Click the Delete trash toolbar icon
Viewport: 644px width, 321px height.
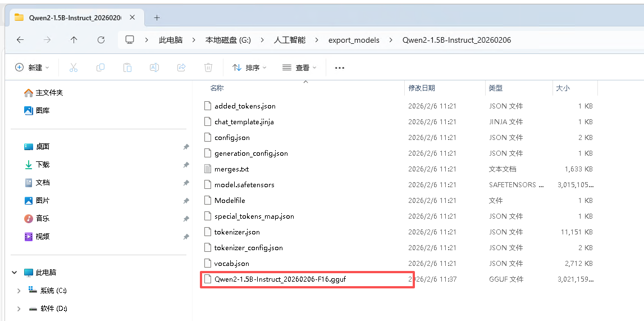pos(208,67)
